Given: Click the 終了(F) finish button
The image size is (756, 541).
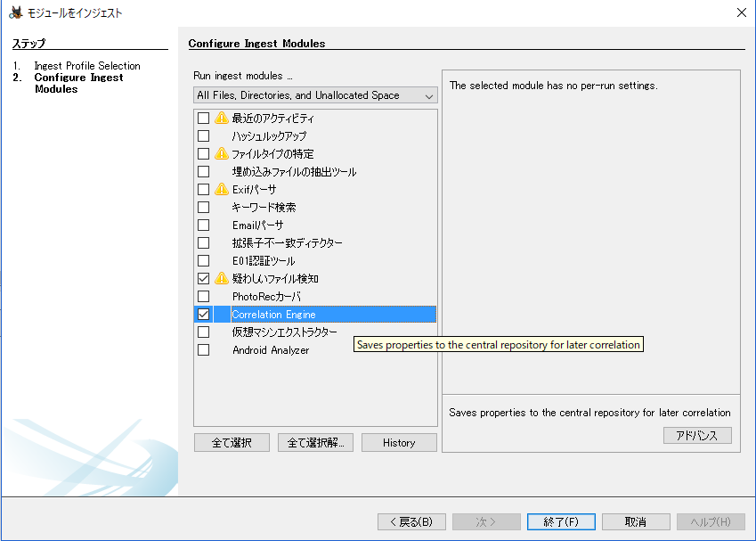Looking at the screenshot, I should [561, 521].
